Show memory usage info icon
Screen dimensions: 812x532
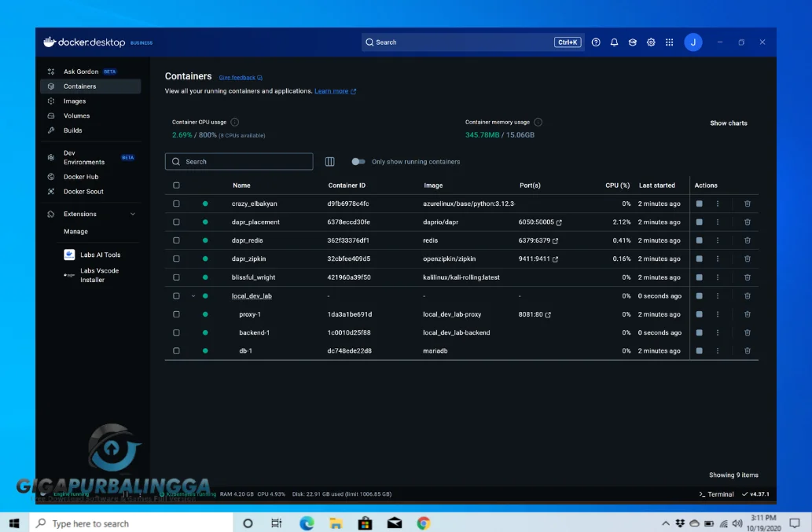[538, 122]
